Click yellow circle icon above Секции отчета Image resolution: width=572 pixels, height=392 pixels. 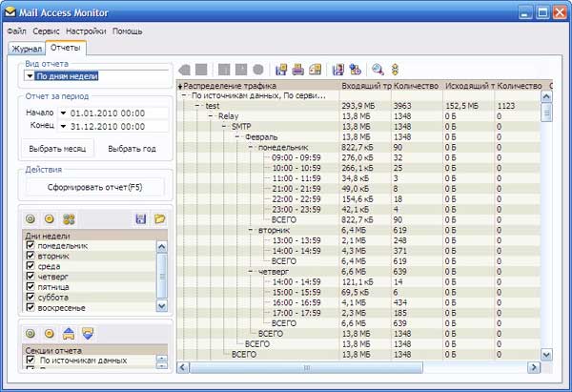[50, 333]
